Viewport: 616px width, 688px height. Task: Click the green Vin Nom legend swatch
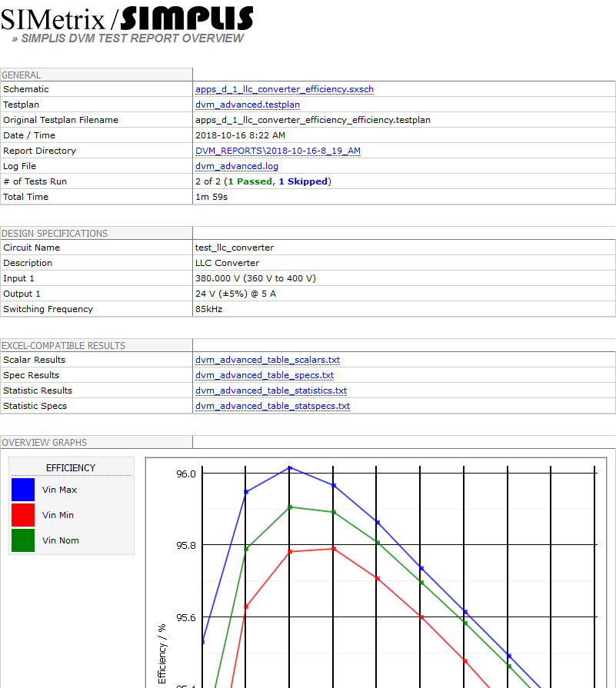click(x=23, y=540)
